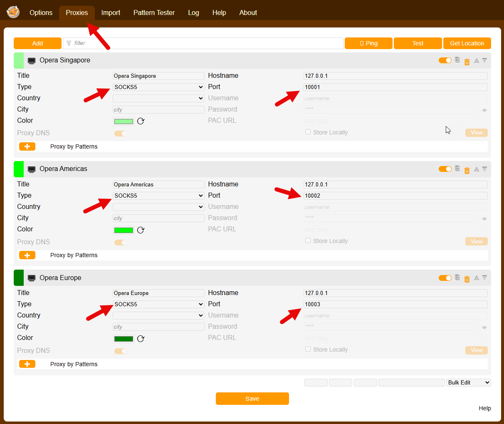
Task: Delete the Opera Singapore proxy
Action: (x=467, y=62)
